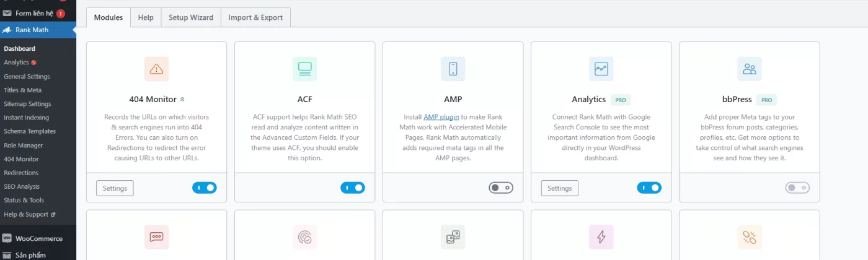Click the external link icon beside Help & Support
Image resolution: width=868 pixels, height=260 pixels.
(53, 215)
